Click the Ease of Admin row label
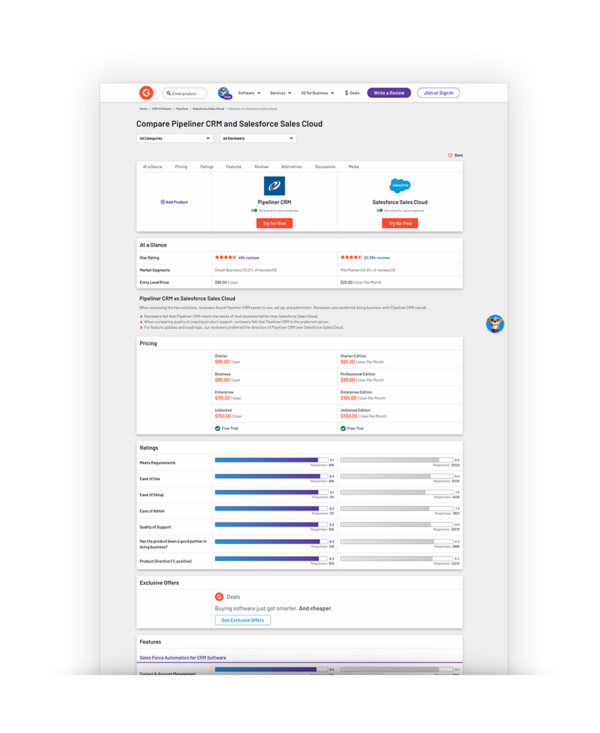 [152, 511]
